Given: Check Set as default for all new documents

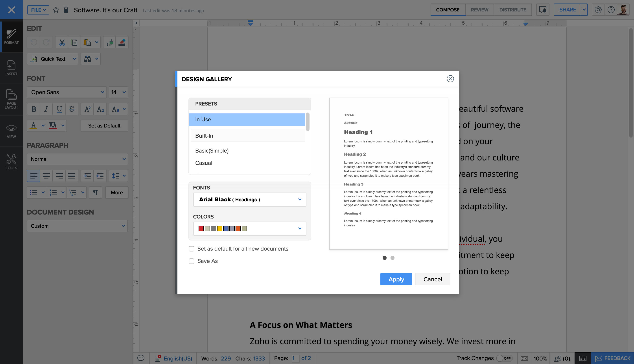Looking at the screenshot, I should [192, 249].
